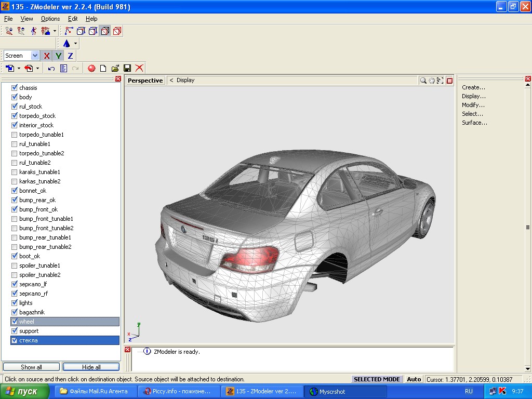Click the open folder icon
The height and width of the screenshot is (399, 532).
point(115,68)
